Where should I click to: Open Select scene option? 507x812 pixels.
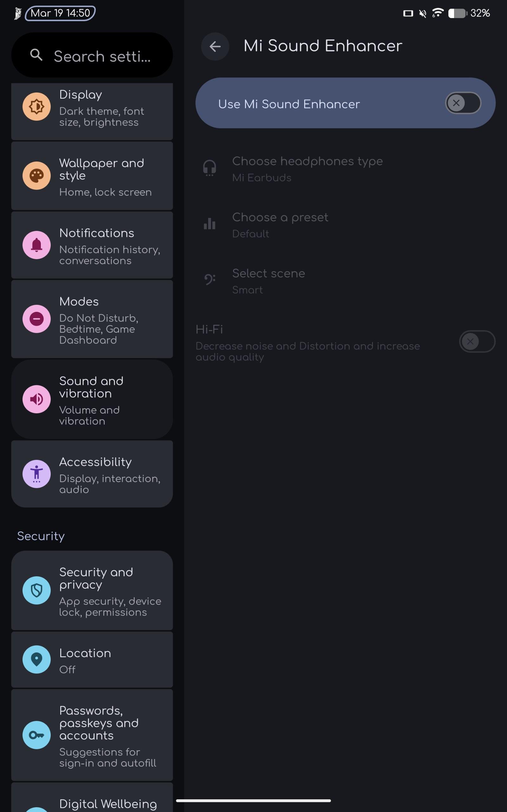tap(268, 281)
